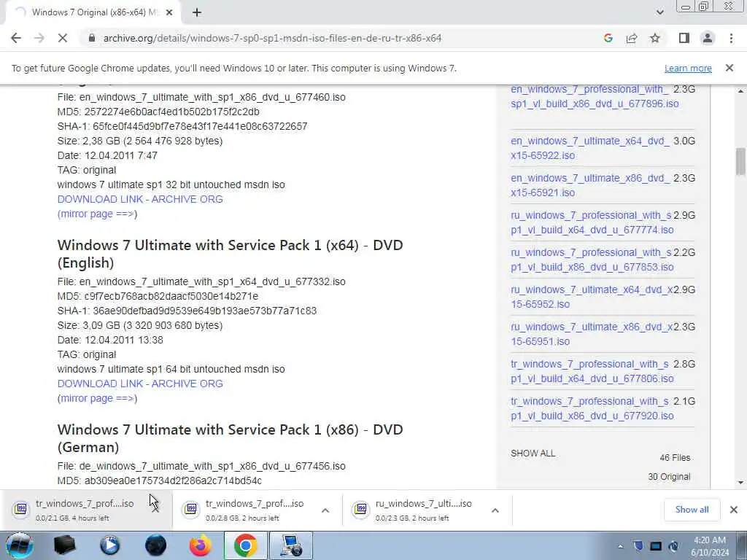Download tr_windows_7_professional x64 677806 iso
Screen dimensions: 747x560
592,371
